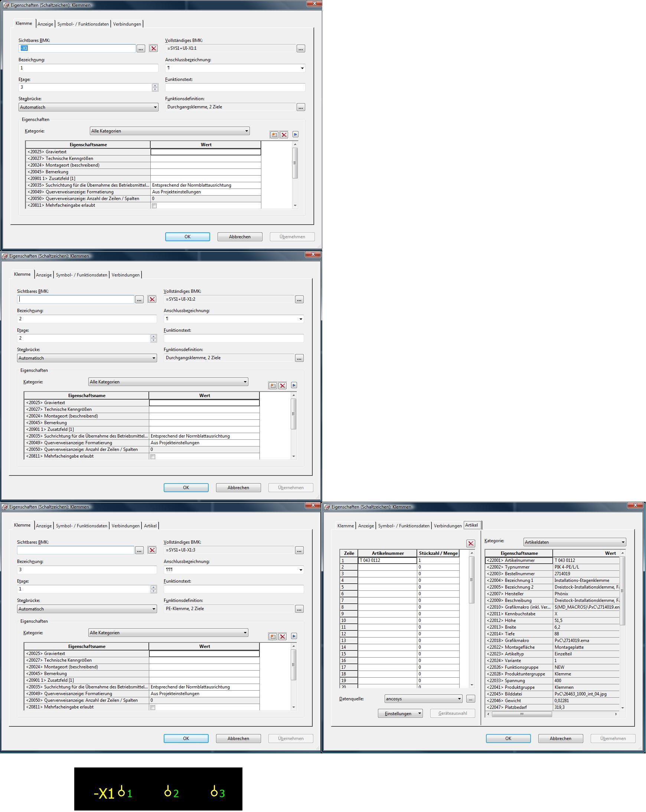Click Funktionstext field in X1:2 dialog

(234, 338)
